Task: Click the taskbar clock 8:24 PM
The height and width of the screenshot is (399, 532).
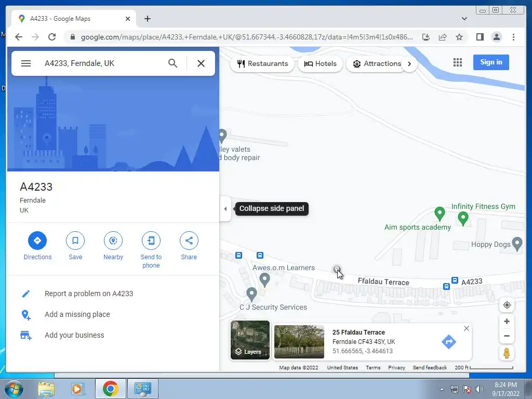Action: coord(506,385)
